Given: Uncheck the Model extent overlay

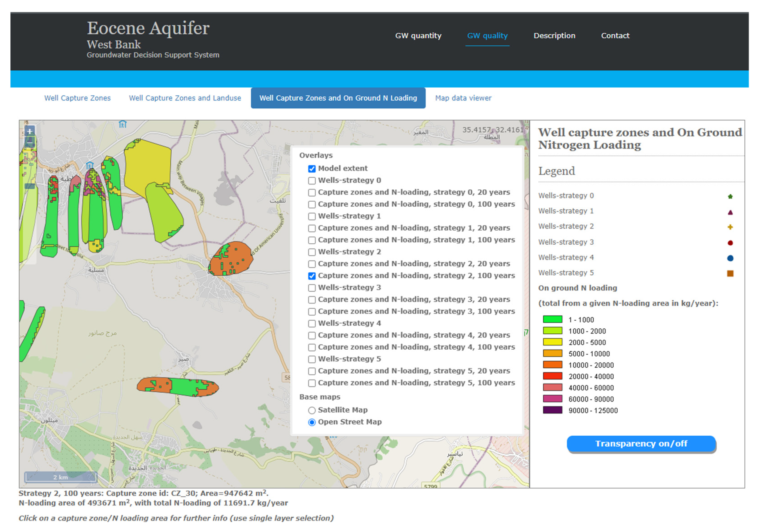Looking at the screenshot, I should tap(311, 169).
